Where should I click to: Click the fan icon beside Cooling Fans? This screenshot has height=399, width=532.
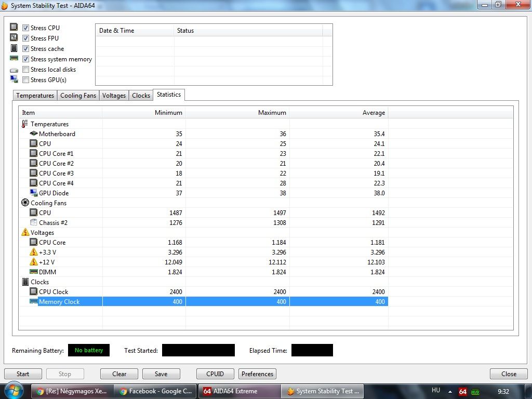tap(25, 203)
